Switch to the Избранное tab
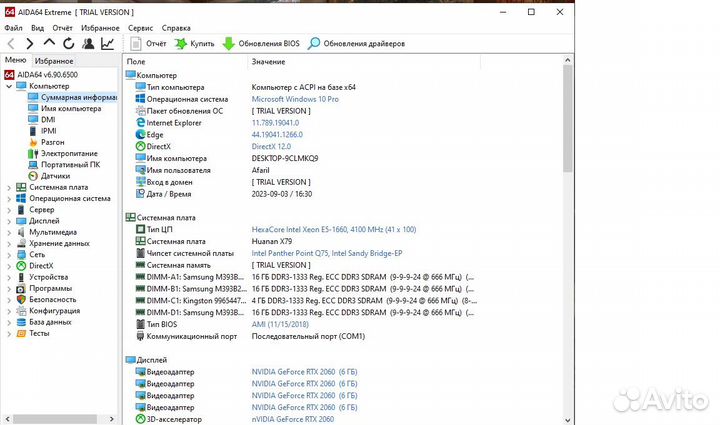The image size is (720, 425). [x=54, y=61]
